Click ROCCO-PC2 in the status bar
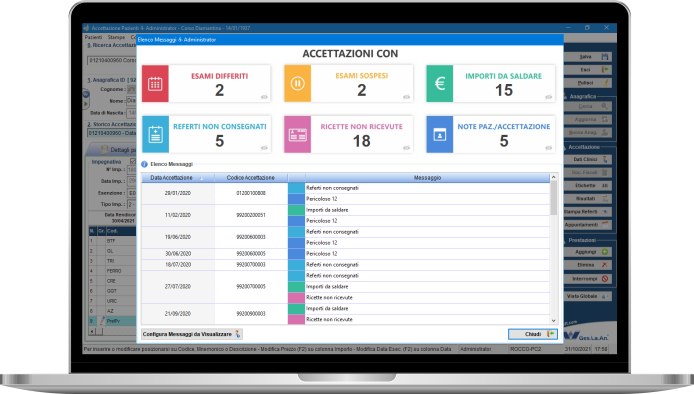694x394 pixels. [x=525, y=349]
